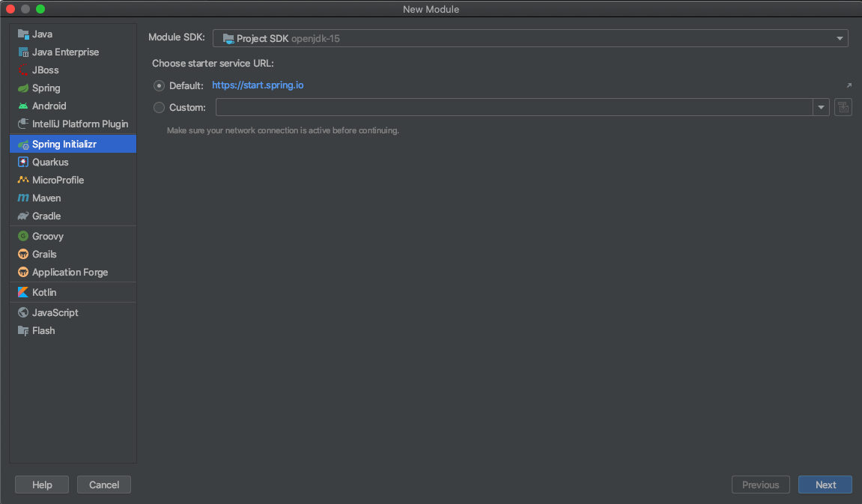The height and width of the screenshot is (504, 862).
Task: Choose Gradle module type
Action: click(x=73, y=216)
